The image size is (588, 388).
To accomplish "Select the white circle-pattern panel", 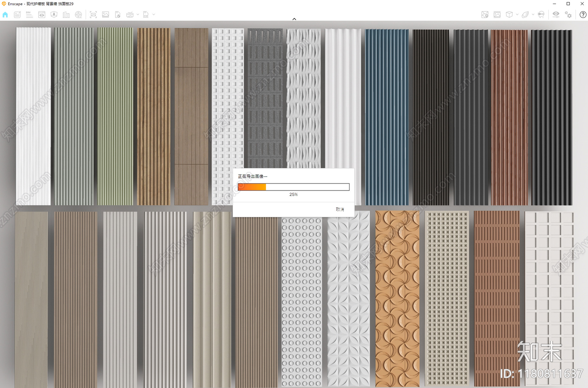I will [x=302, y=302].
